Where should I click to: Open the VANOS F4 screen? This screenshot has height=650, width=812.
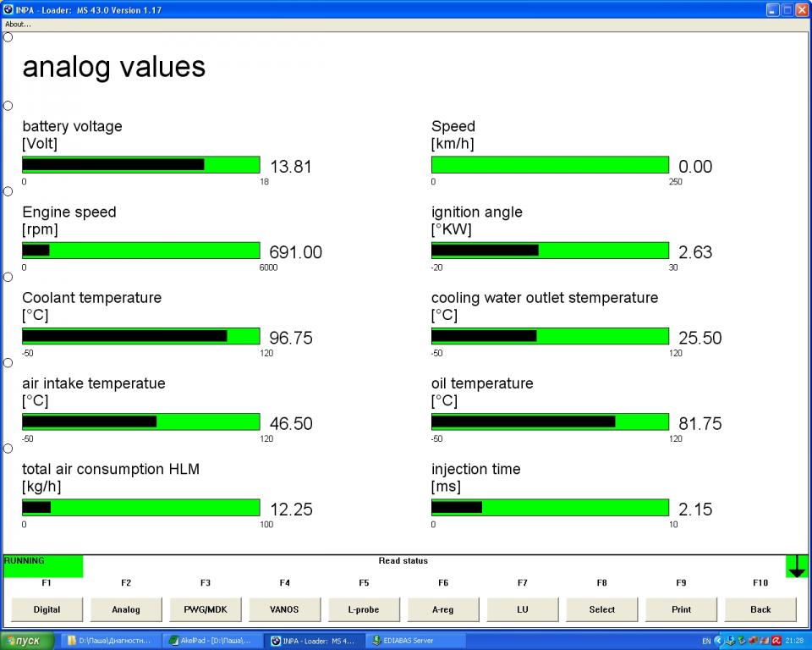click(x=284, y=609)
